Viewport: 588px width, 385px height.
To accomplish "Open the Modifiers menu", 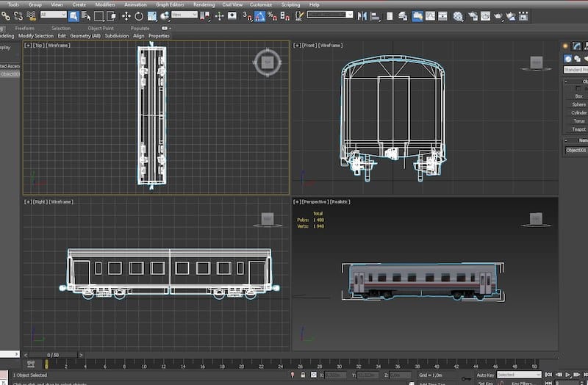I will (105, 4).
